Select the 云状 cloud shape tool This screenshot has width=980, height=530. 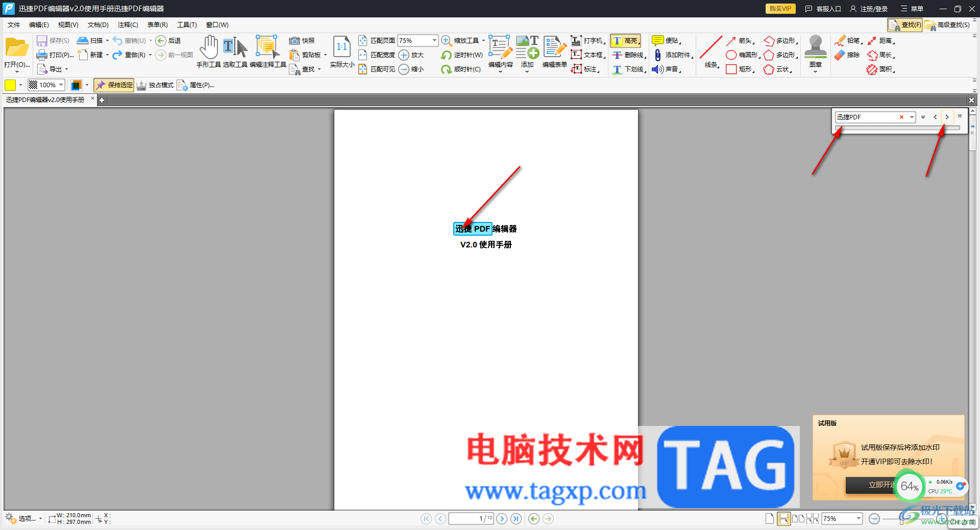[x=778, y=69]
